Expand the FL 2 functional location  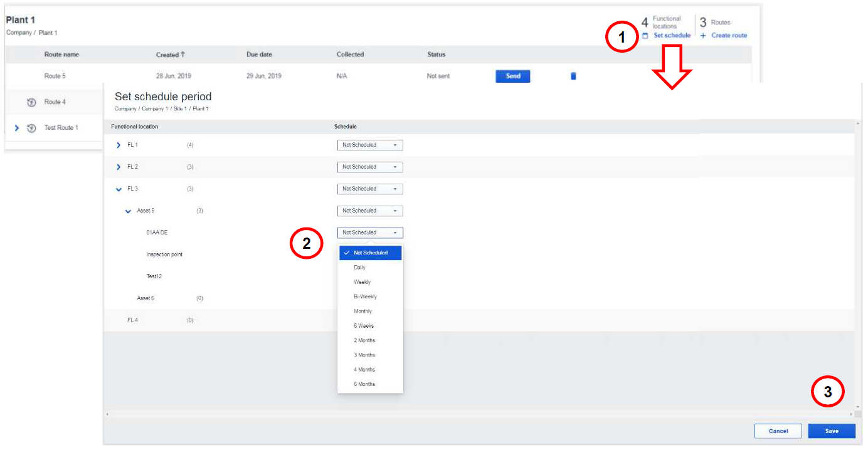coord(119,167)
